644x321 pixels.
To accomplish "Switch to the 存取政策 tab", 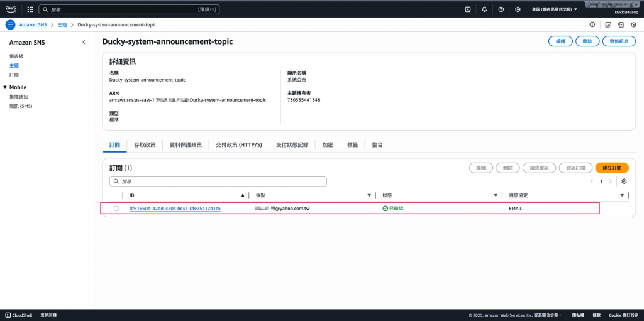I will (x=145, y=145).
